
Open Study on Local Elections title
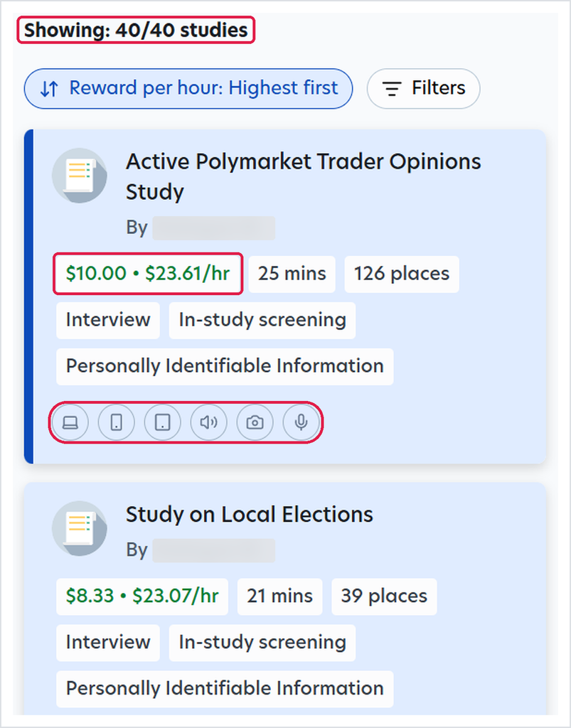[x=250, y=515]
